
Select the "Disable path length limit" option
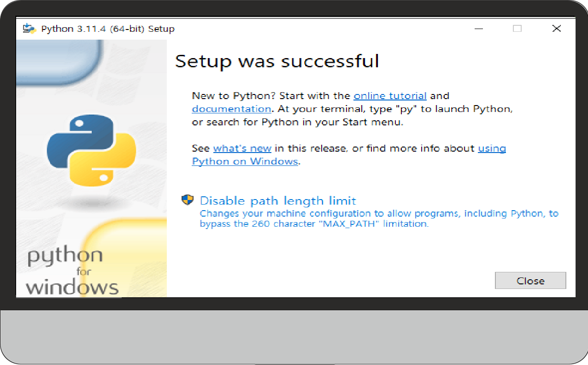click(x=278, y=200)
